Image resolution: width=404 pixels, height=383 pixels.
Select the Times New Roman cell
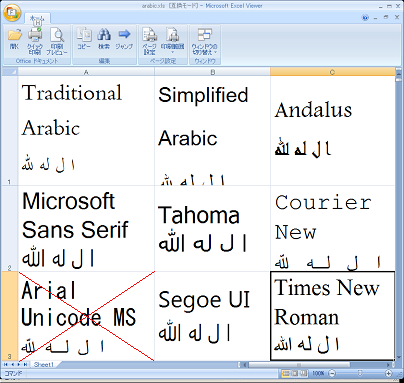[x=332, y=316]
